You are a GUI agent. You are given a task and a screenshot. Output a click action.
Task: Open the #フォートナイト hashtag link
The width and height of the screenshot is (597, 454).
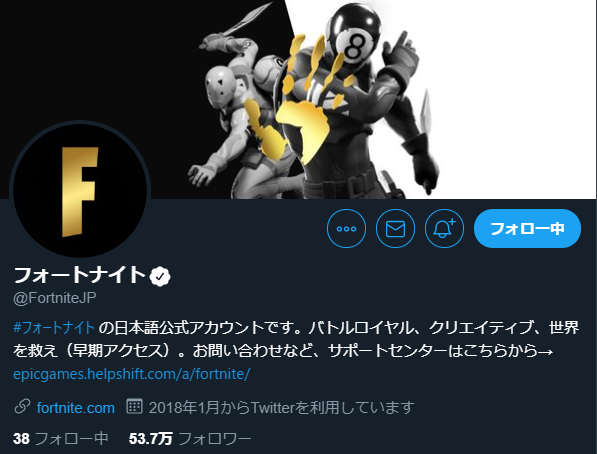click(x=54, y=328)
